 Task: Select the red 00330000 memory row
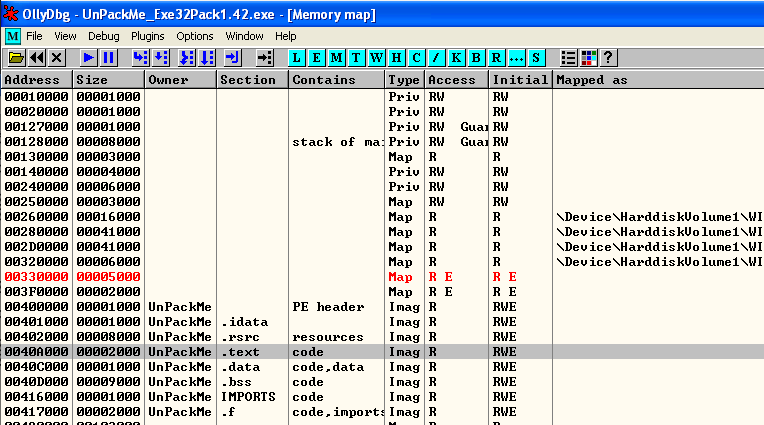[x=382, y=277]
